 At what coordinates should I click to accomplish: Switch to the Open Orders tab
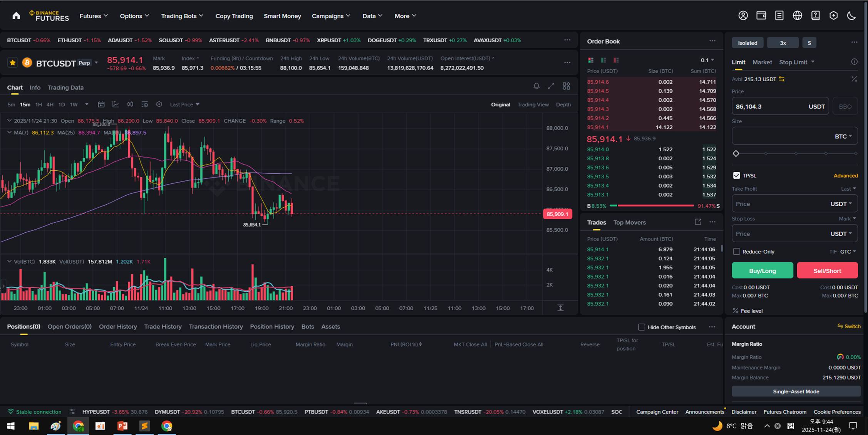coord(69,326)
